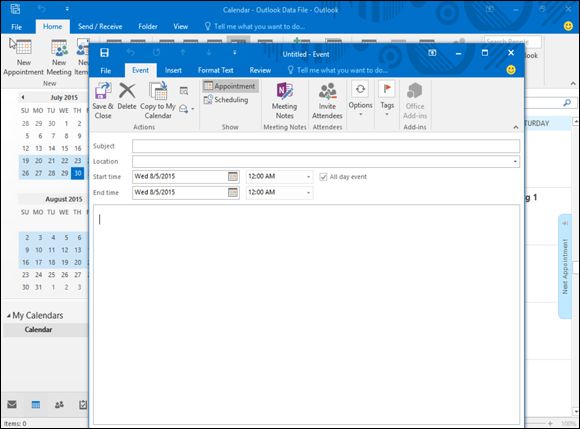Click New Meeting icon in Outlook window
580x429 pixels.
point(59,48)
